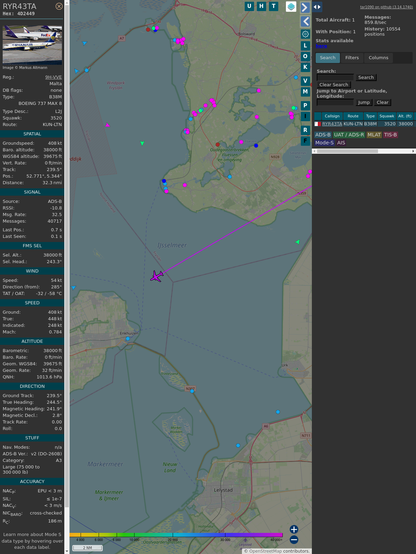Click the Jump button
This screenshot has width=416, height=554.
pyautogui.click(x=363, y=102)
